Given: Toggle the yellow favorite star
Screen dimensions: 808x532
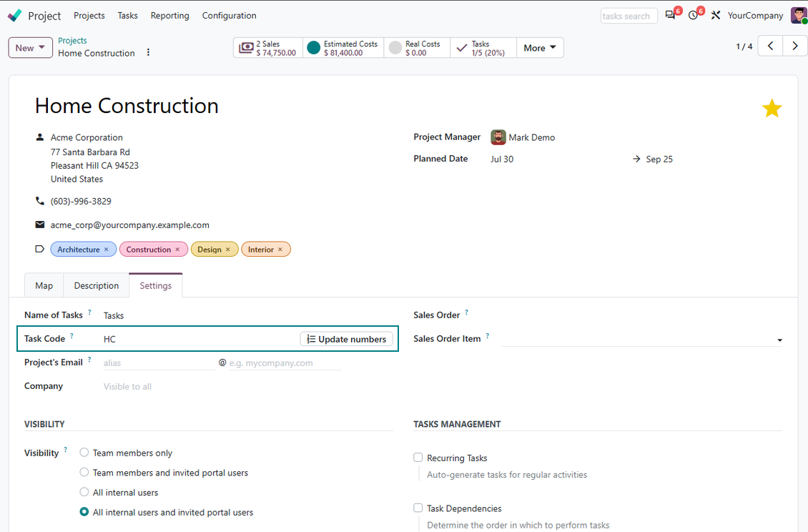Looking at the screenshot, I should (x=772, y=108).
